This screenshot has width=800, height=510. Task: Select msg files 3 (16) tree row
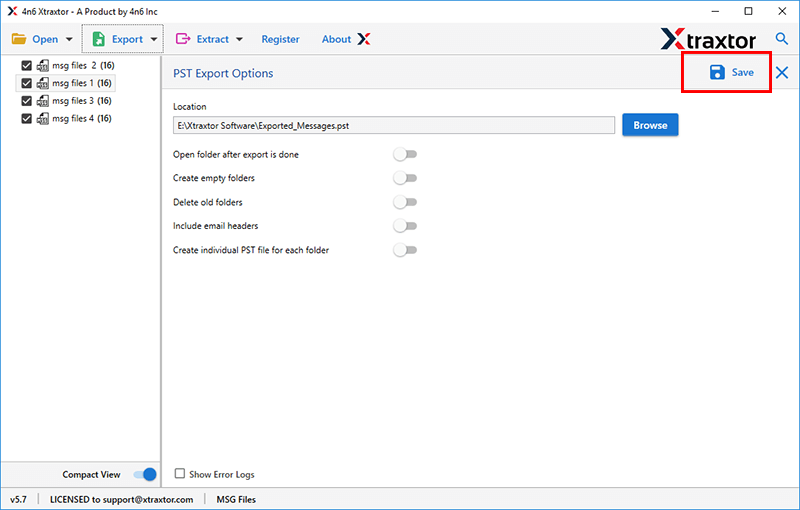[66, 101]
